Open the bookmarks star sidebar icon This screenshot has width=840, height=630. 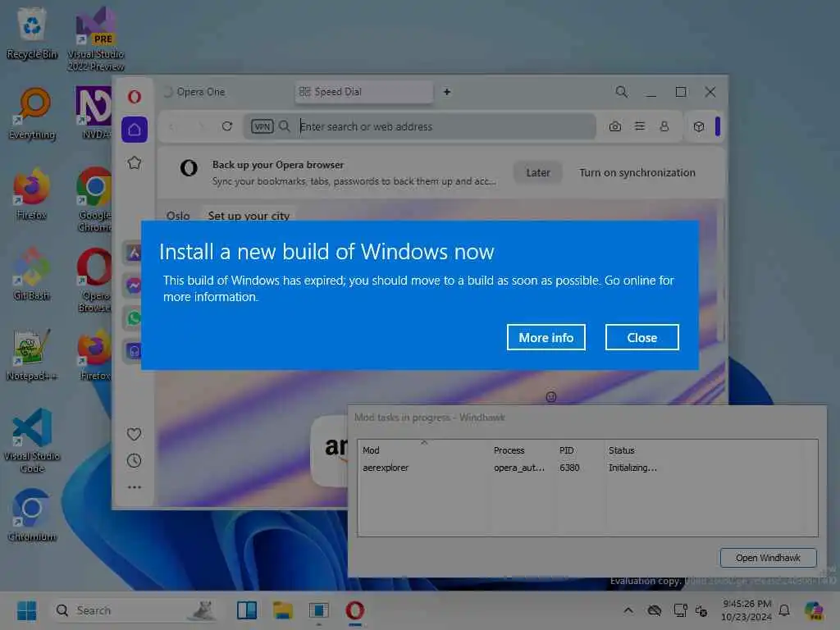click(134, 163)
